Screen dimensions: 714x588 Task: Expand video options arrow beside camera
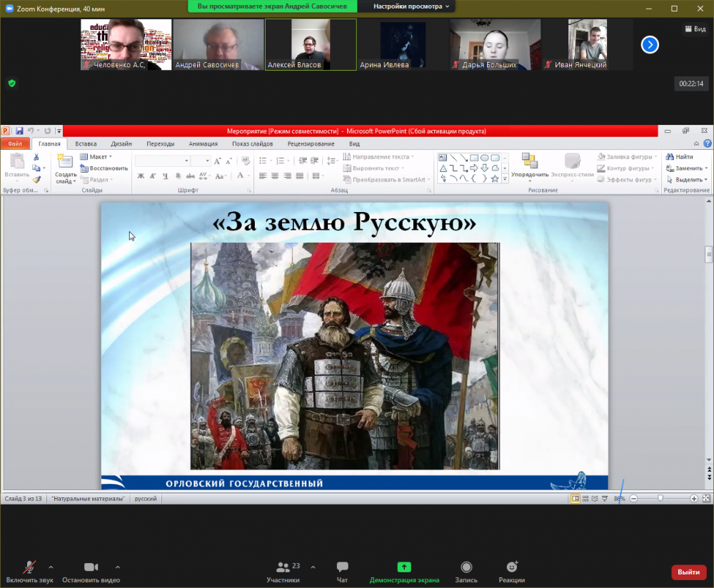[118, 567]
